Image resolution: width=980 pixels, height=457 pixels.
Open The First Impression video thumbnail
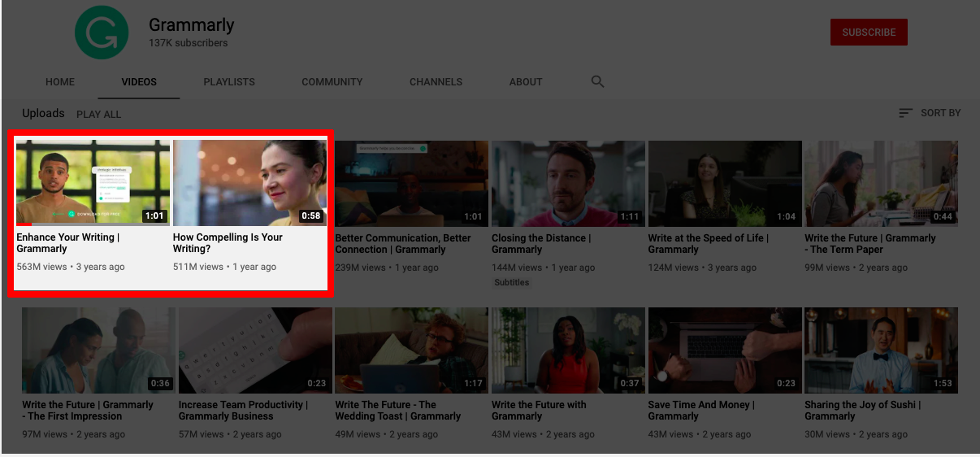[x=98, y=350]
